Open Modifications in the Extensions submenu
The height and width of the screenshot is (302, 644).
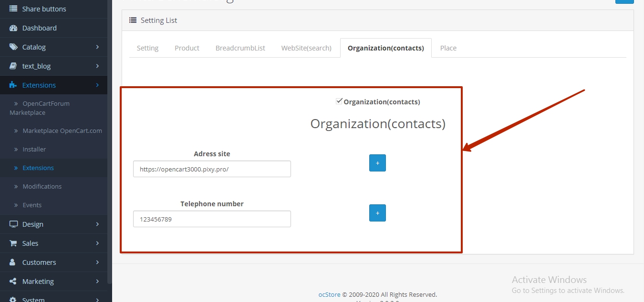pos(42,186)
